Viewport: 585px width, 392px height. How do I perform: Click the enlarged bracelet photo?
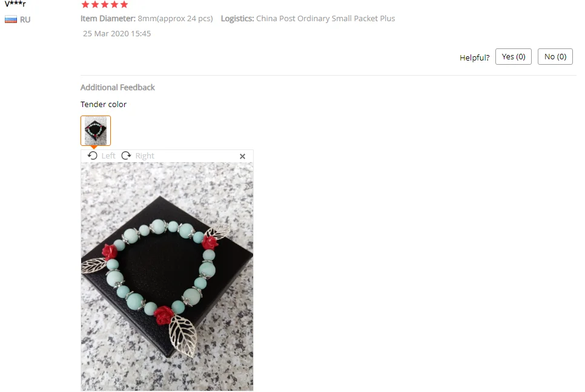pos(167,276)
